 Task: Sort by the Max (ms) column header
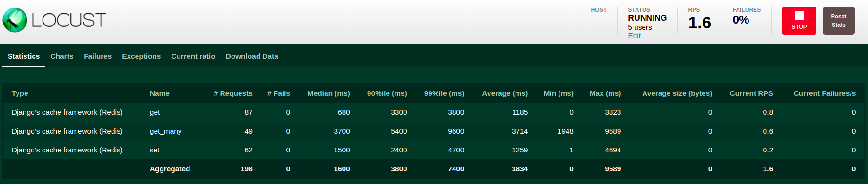click(x=605, y=93)
